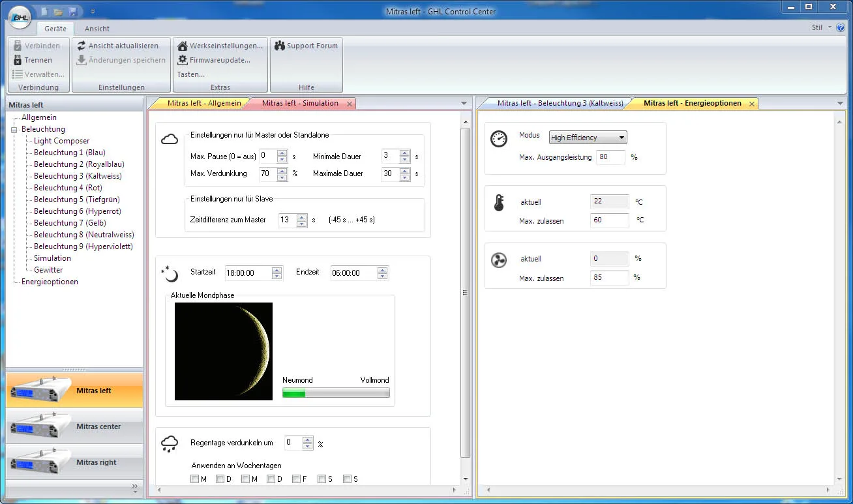Open the Modus High Efficiency dropdown

[588, 137]
